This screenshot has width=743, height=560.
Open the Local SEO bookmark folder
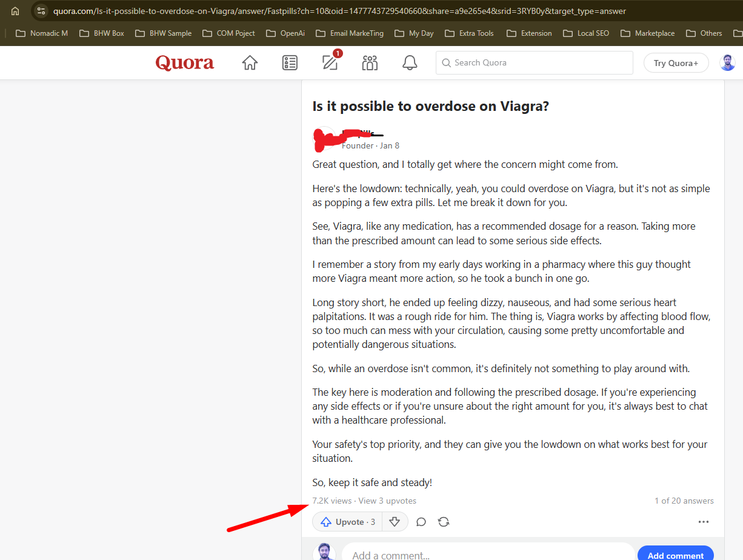point(586,33)
